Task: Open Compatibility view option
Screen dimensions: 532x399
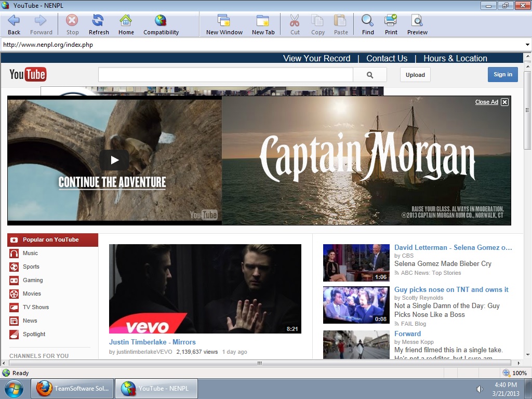Action: click(161, 25)
